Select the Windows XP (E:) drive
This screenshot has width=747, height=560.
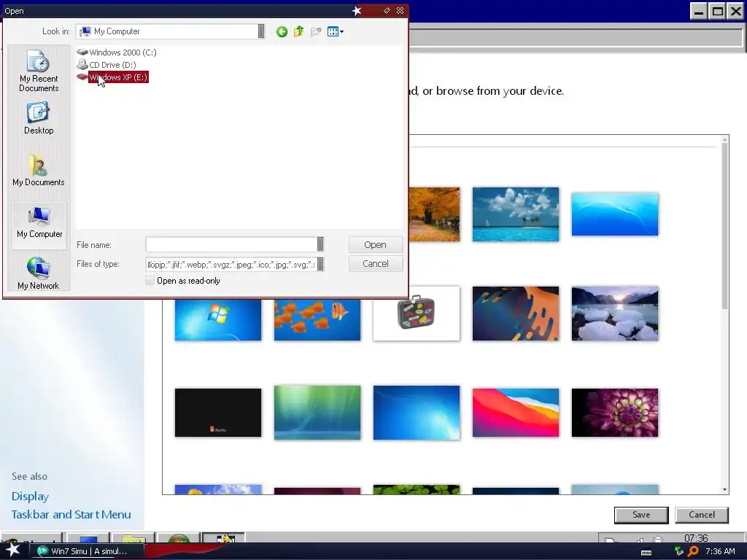[113, 77]
